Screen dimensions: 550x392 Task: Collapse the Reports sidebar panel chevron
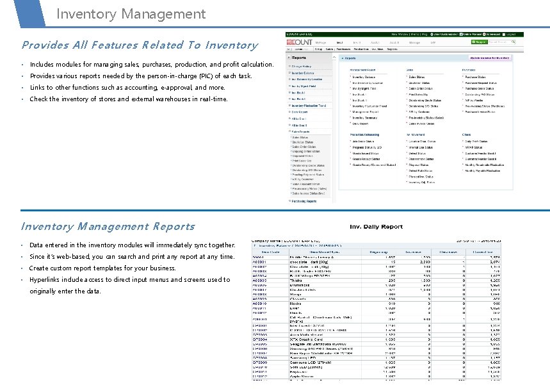point(334,58)
